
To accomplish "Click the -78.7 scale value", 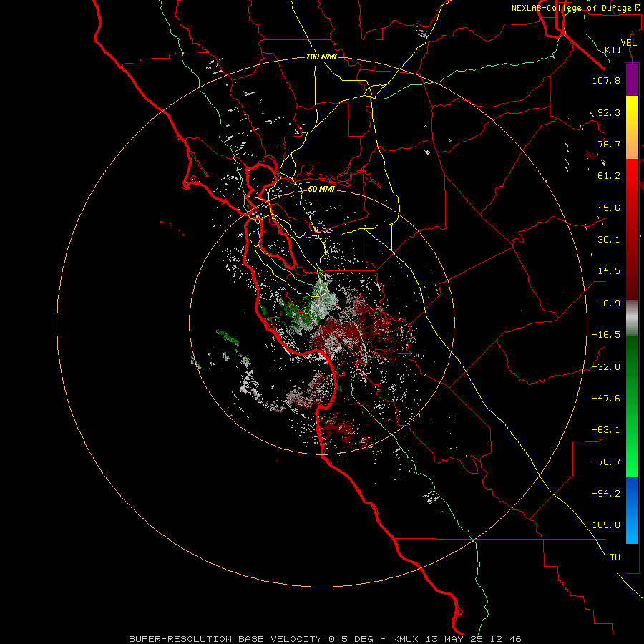I will [x=606, y=462].
